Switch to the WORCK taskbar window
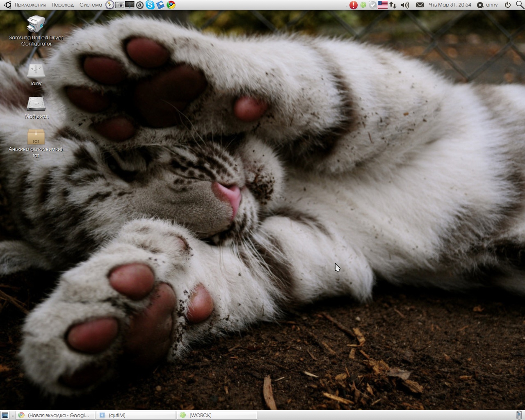 point(217,415)
